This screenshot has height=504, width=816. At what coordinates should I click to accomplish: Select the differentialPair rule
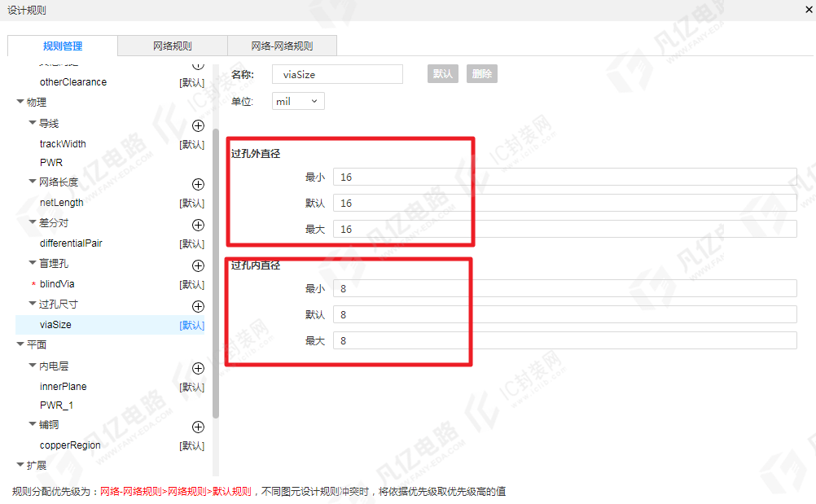[72, 243]
